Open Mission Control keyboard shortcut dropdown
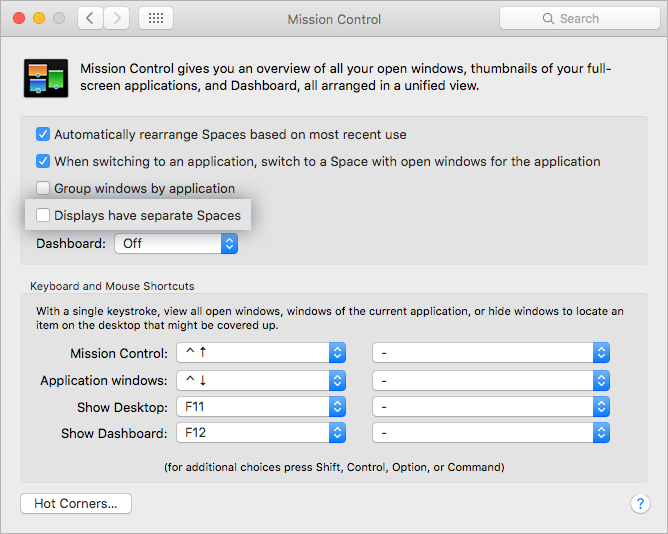The height and width of the screenshot is (534, 668). pos(260,353)
